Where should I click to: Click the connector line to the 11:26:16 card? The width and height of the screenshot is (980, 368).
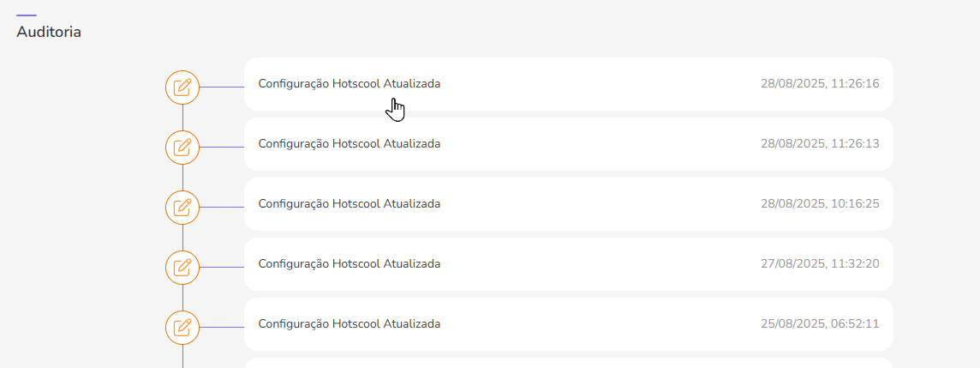click(222, 87)
